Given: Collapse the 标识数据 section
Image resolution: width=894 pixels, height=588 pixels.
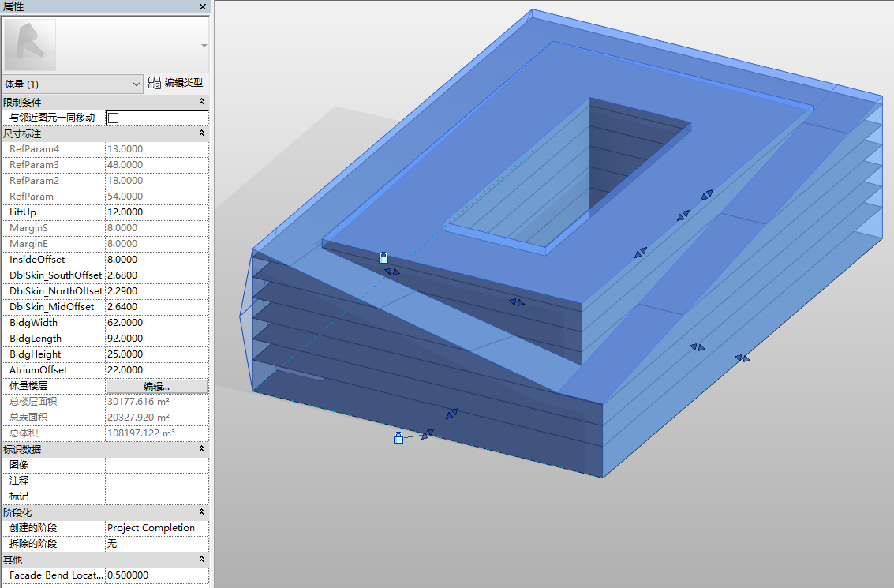Looking at the screenshot, I should (x=201, y=449).
